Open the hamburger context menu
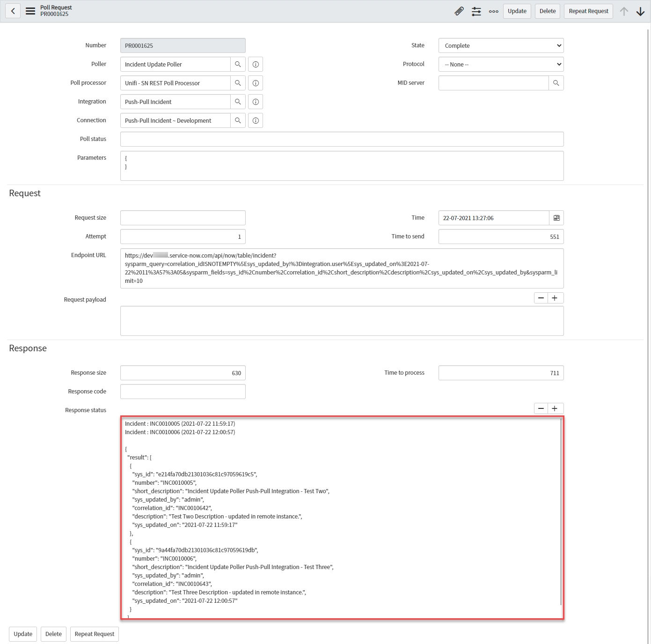The width and height of the screenshot is (651, 644). (x=30, y=11)
